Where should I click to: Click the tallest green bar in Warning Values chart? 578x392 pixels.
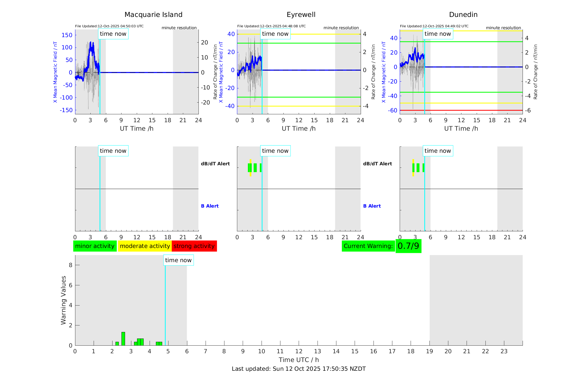[x=123, y=339]
